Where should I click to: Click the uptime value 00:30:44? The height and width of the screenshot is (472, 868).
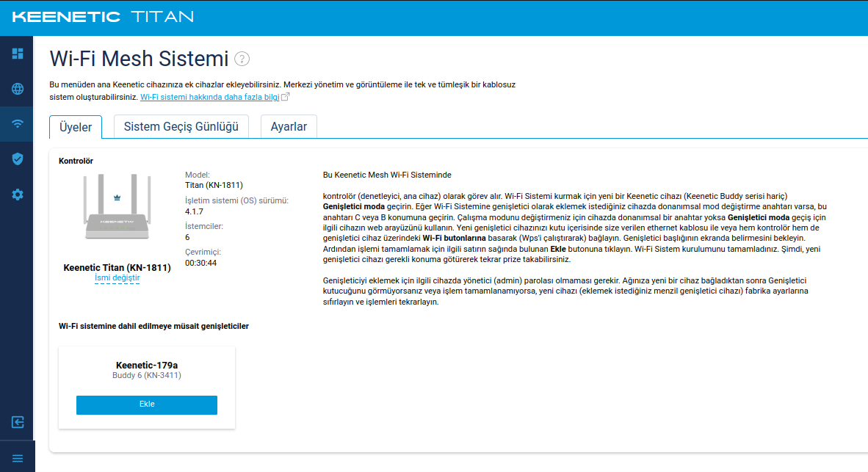click(x=201, y=263)
